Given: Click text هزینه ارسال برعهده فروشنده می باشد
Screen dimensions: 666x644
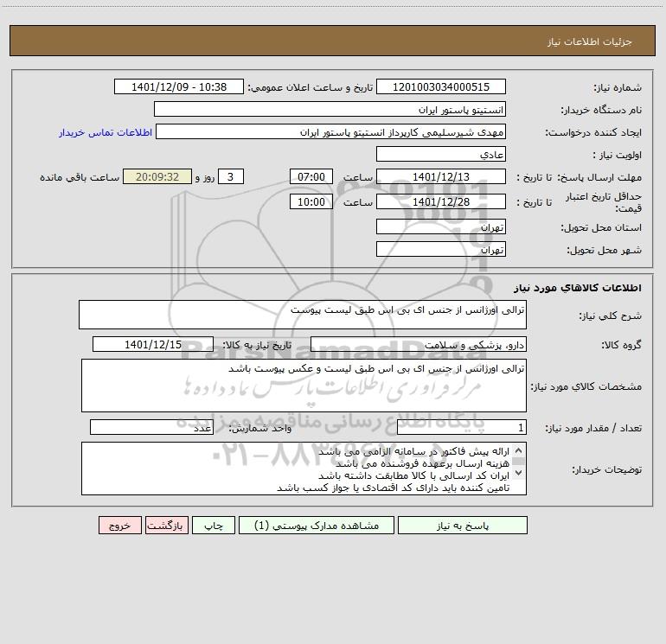Looking at the screenshot, I should pos(422,463).
